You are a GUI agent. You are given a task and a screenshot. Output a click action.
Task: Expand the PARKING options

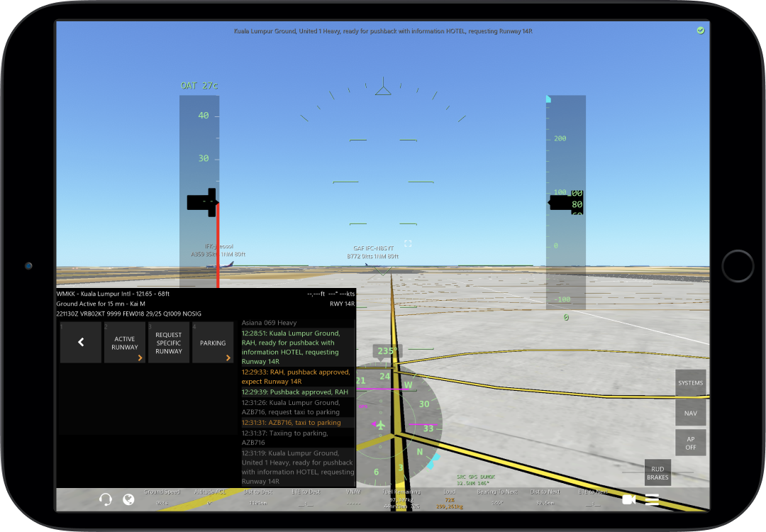tap(213, 343)
